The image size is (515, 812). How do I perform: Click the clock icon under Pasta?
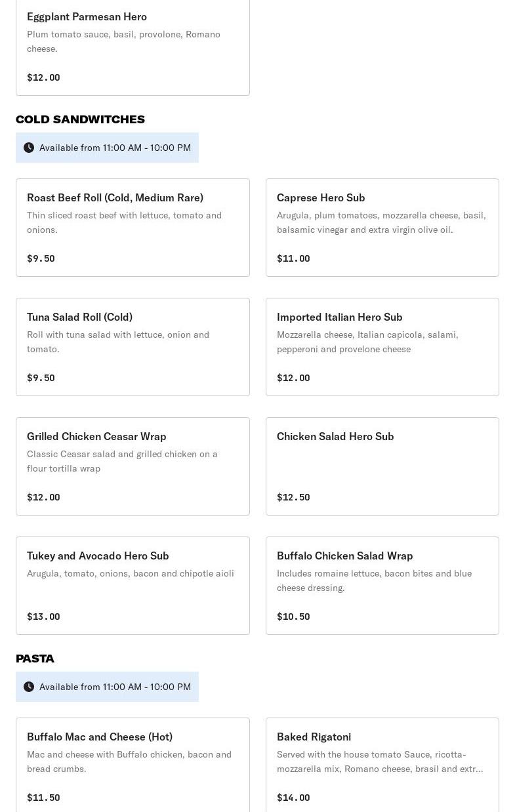tap(29, 687)
